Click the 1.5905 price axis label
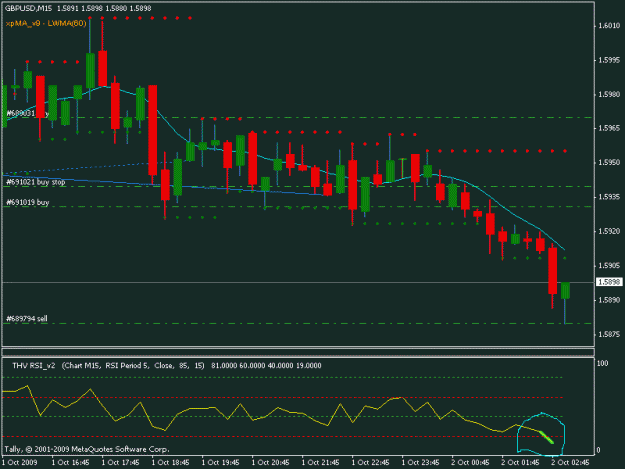The image size is (625, 469). (x=609, y=265)
